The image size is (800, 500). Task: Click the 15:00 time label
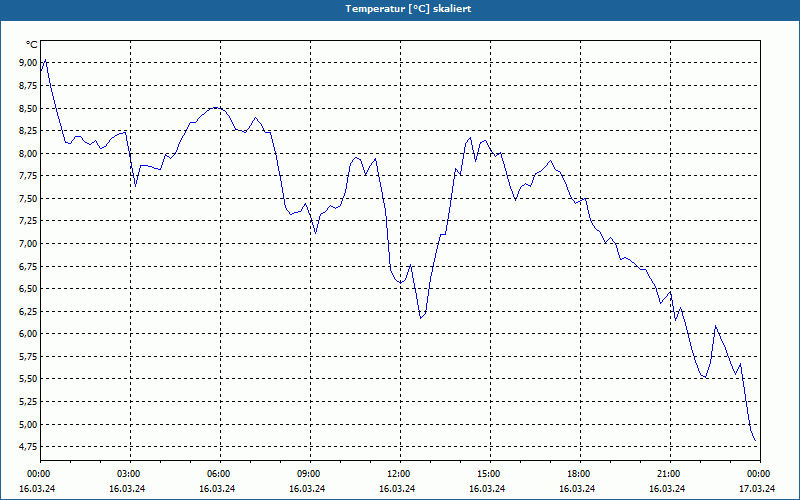[490, 474]
